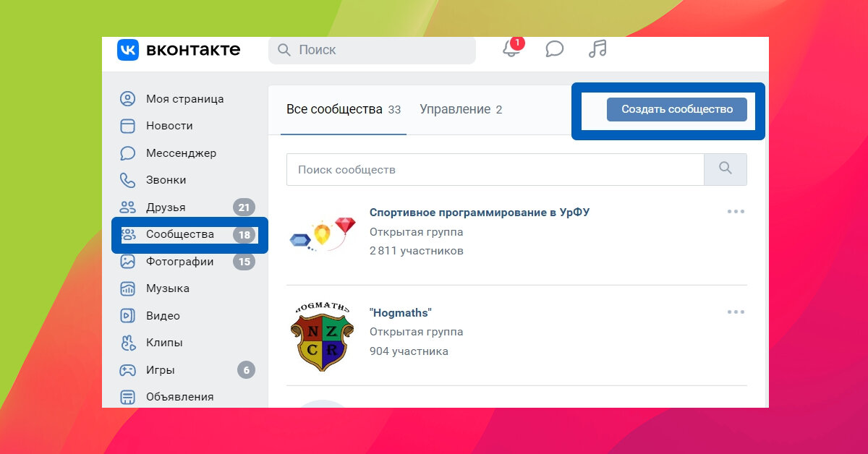
Task: Click the Communities sidebar icon
Action: (129, 234)
